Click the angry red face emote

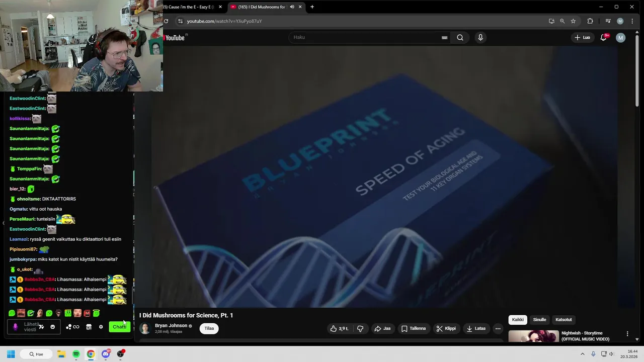point(87,313)
